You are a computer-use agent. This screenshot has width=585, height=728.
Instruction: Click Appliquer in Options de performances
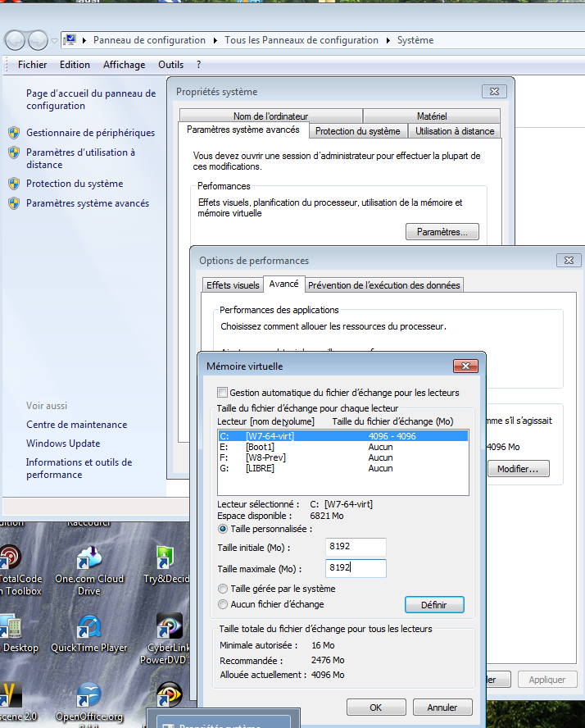point(547,680)
